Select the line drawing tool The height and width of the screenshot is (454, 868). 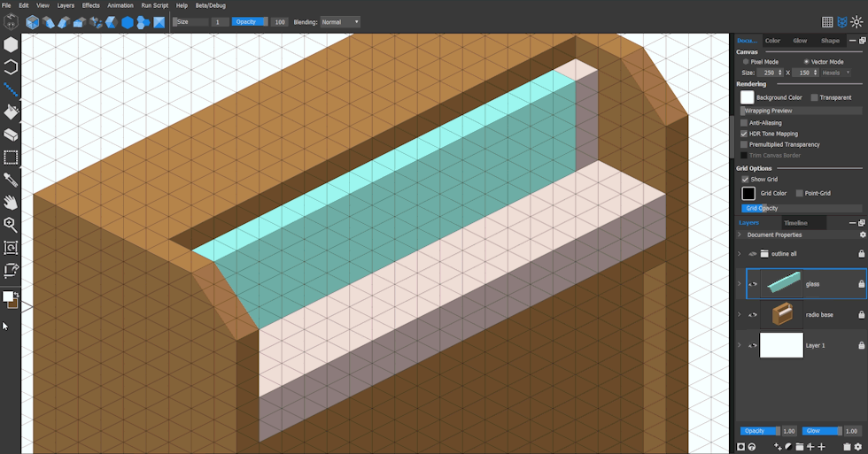(11, 88)
